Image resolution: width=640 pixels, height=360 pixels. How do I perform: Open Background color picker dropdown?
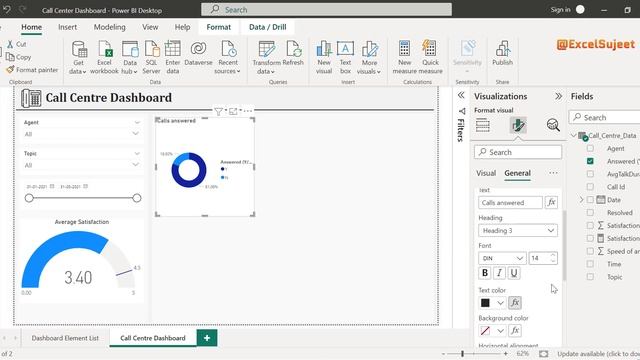[x=500, y=331]
